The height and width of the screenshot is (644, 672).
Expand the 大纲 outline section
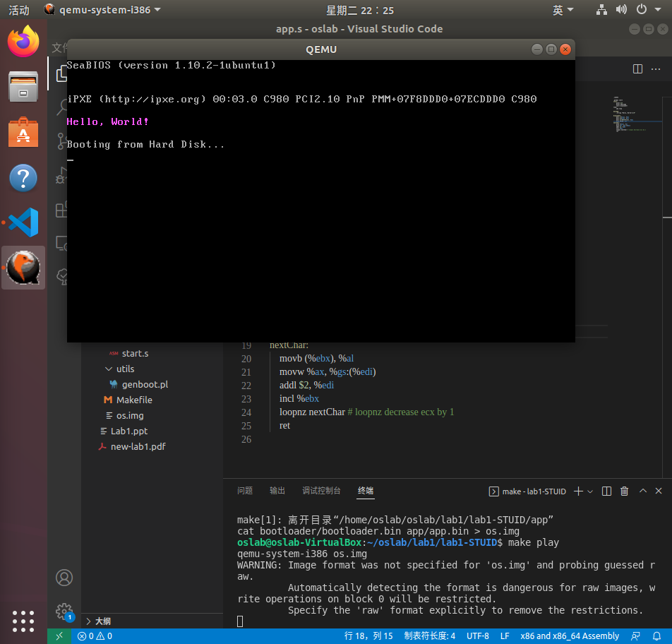[102, 621]
